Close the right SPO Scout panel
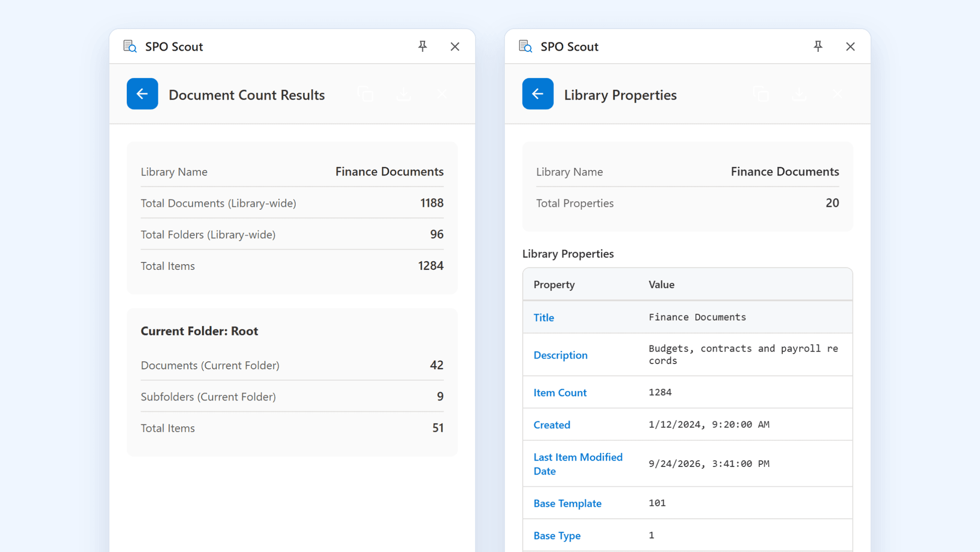This screenshot has width=980, height=552. pos(850,46)
